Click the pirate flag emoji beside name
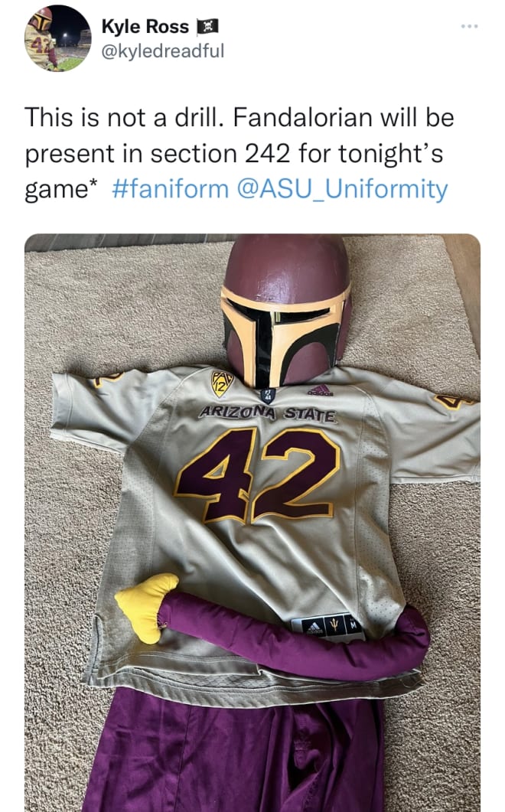This screenshot has height=812, width=505. pos(207,26)
